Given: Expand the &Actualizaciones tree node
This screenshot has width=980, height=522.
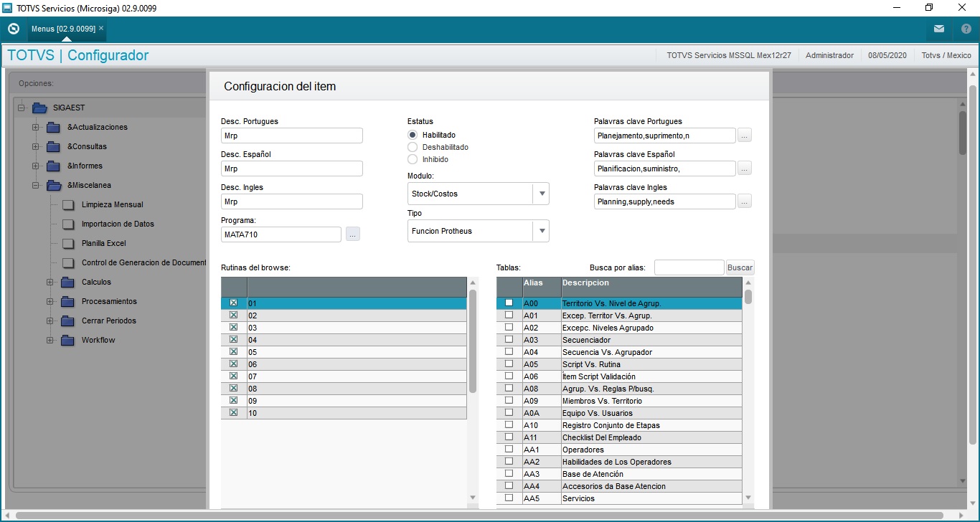Looking at the screenshot, I should tap(36, 127).
